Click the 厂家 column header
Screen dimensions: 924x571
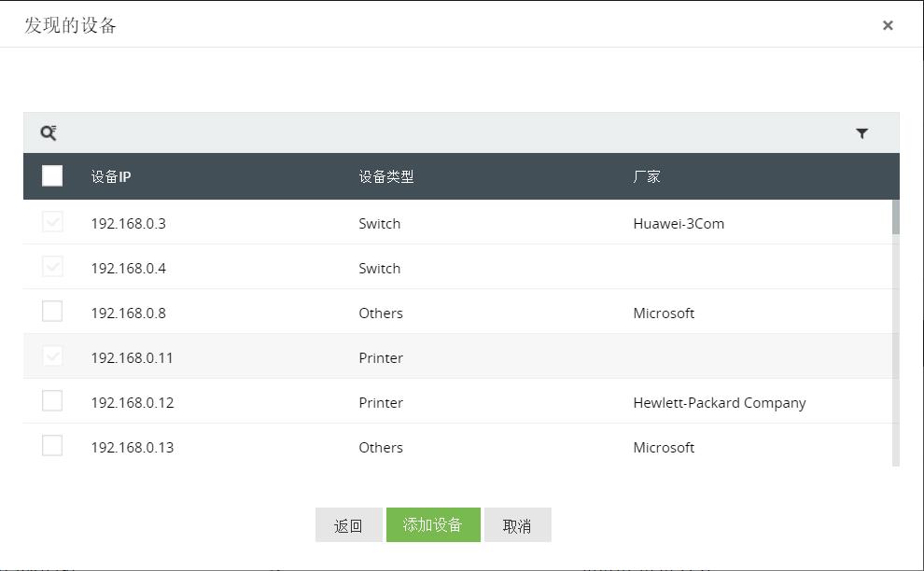pos(646,176)
